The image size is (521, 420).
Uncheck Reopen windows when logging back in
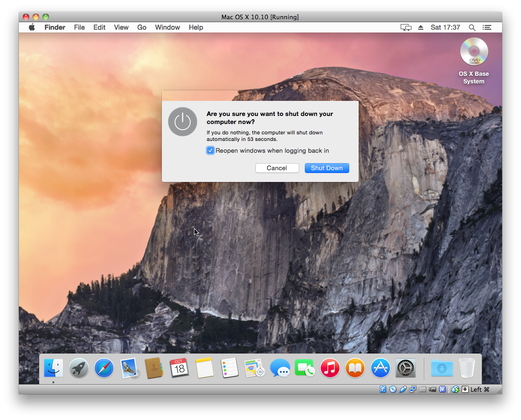coord(210,150)
